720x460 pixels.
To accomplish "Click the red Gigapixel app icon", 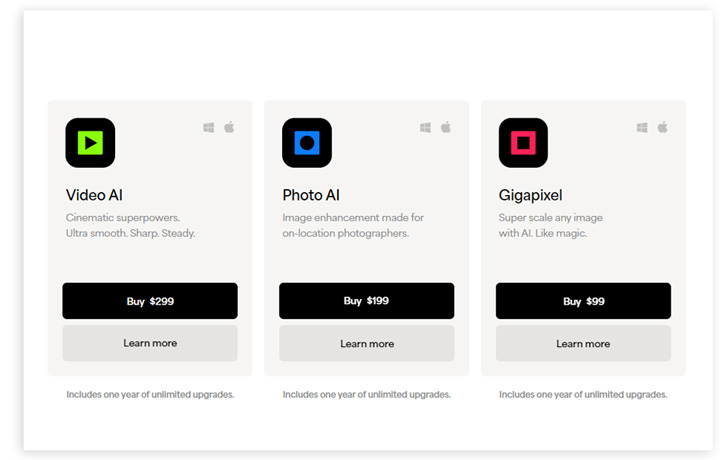I will tap(523, 143).
